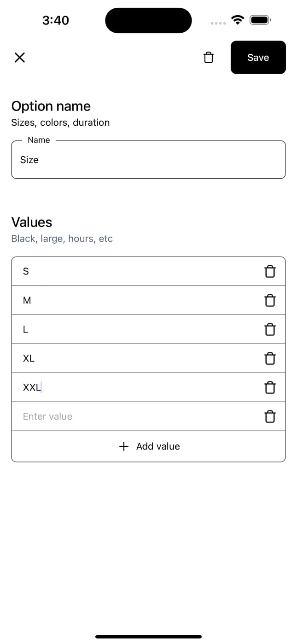
Task: Delete the XL value using its trash icon
Action: click(270, 358)
